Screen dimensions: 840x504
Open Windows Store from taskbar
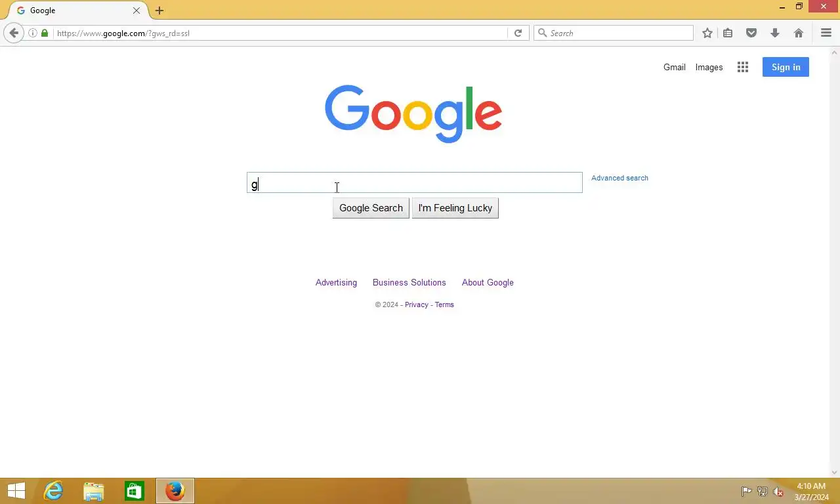point(135,491)
